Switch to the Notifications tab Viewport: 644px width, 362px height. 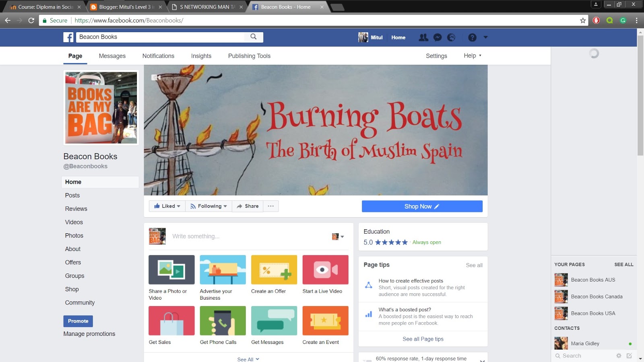click(158, 56)
